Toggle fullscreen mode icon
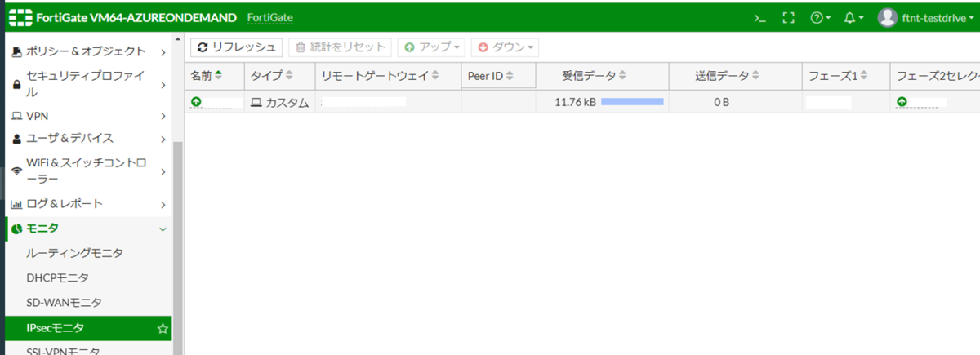The height and width of the screenshot is (355, 980). pos(788,17)
